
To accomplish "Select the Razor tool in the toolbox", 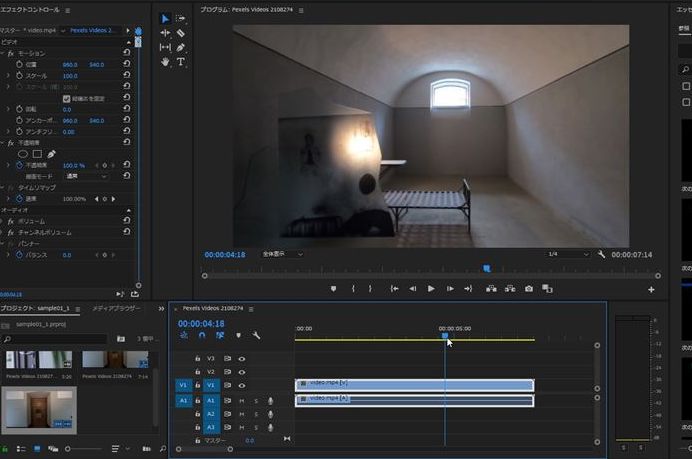I will pos(181,33).
